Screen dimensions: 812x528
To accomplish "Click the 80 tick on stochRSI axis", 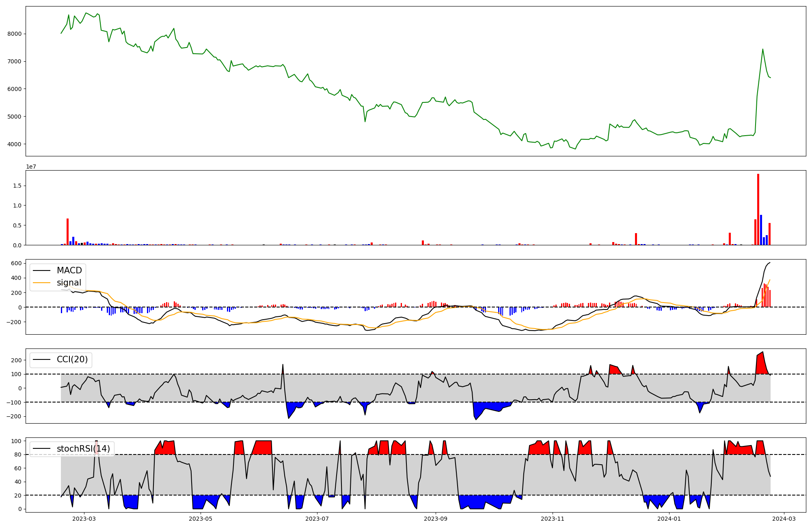I will pyautogui.click(x=18, y=454).
